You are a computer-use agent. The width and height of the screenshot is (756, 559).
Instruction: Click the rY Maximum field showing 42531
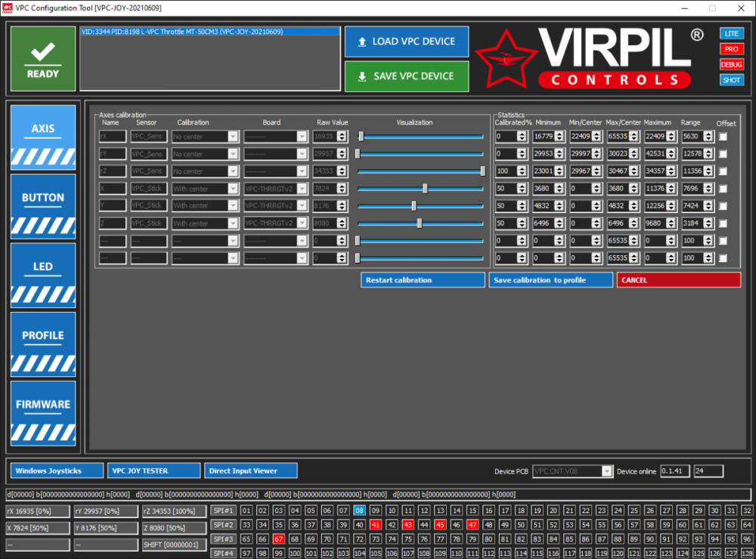(x=660, y=154)
